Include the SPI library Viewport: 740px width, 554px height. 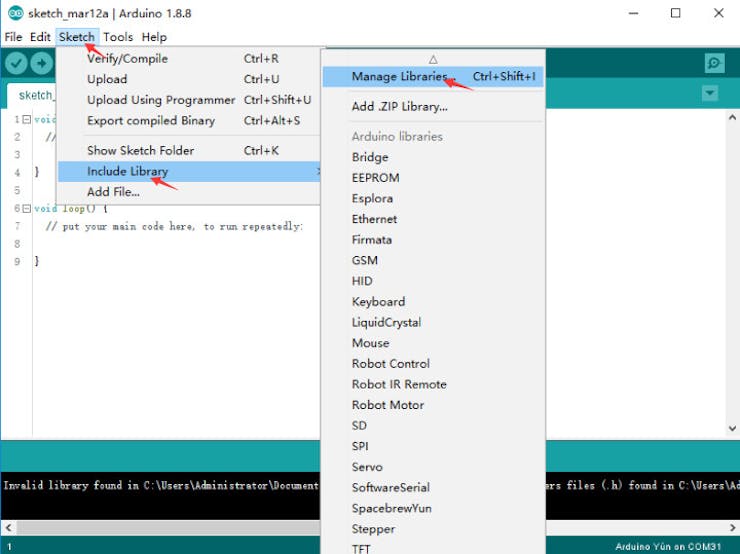click(x=433, y=446)
